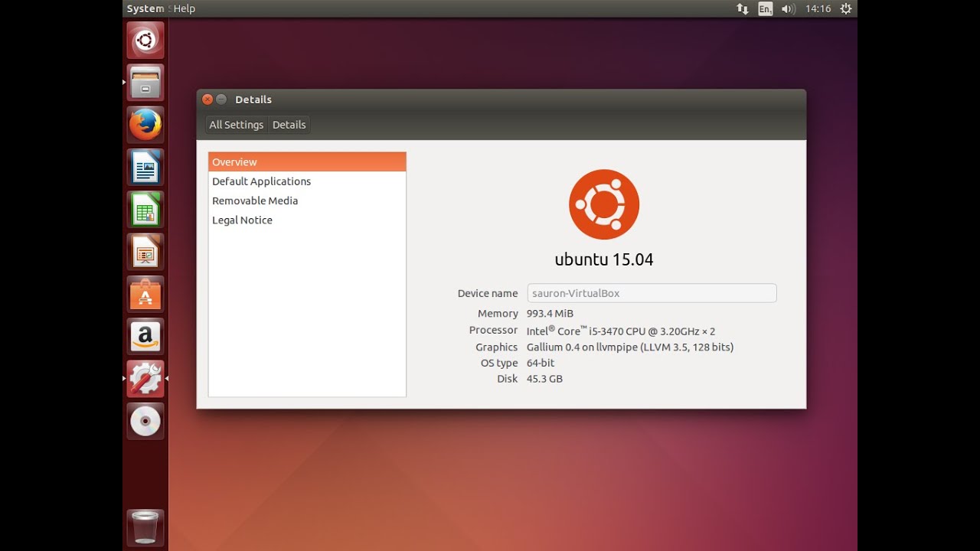Image resolution: width=980 pixels, height=551 pixels.
Task: Open the Ubuntu Dash home launcher
Action: [145, 41]
